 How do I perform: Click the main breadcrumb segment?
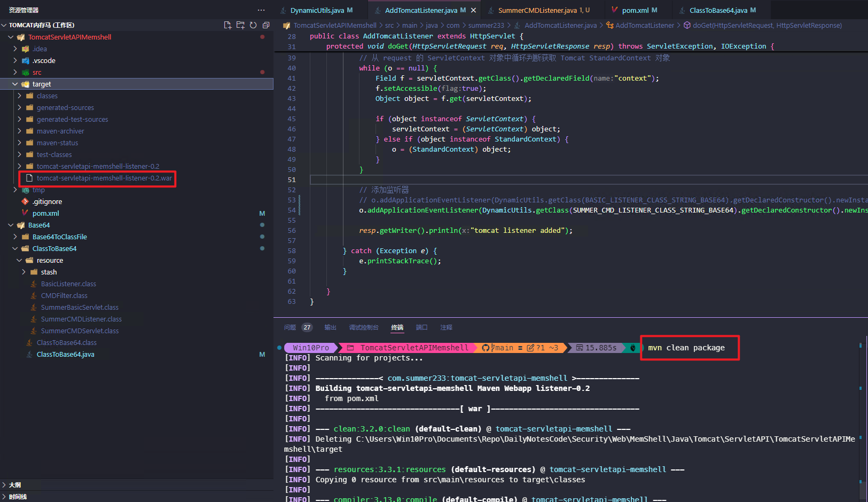pos(410,25)
